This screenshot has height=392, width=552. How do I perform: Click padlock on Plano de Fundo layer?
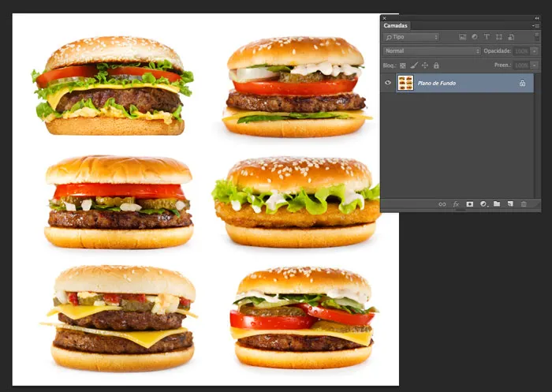(x=522, y=83)
